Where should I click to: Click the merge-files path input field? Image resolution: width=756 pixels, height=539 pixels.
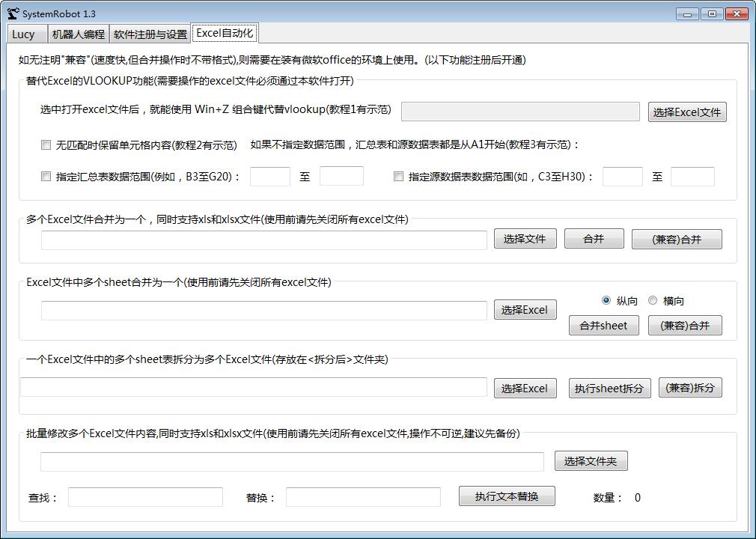(x=263, y=240)
